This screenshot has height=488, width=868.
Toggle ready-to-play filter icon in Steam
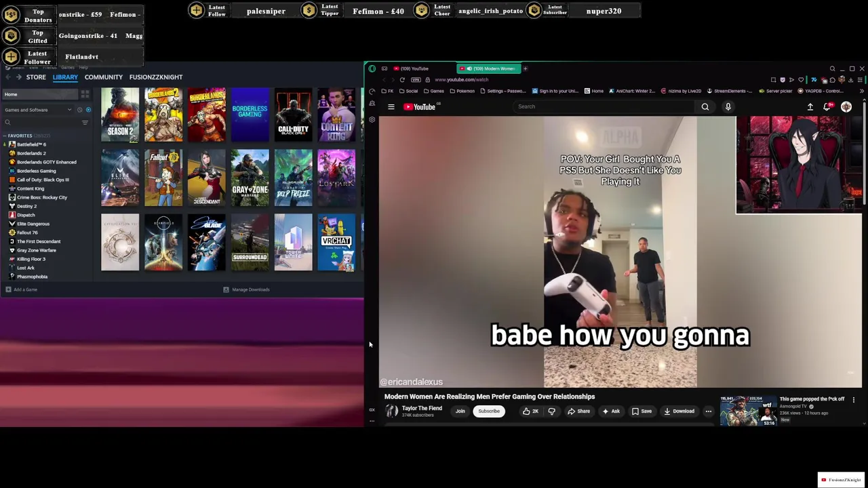(88, 110)
